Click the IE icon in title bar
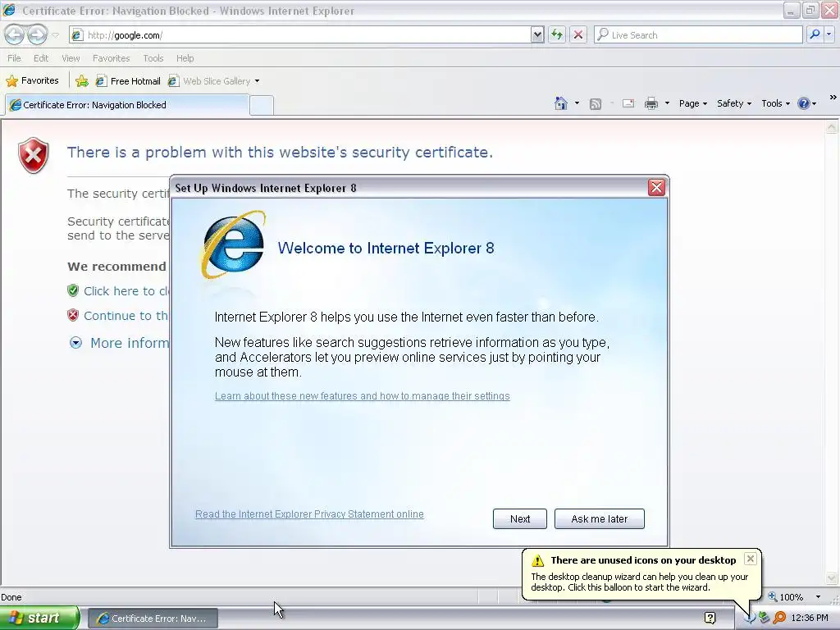Screen dimensions: 840x630 tap(9, 10)
